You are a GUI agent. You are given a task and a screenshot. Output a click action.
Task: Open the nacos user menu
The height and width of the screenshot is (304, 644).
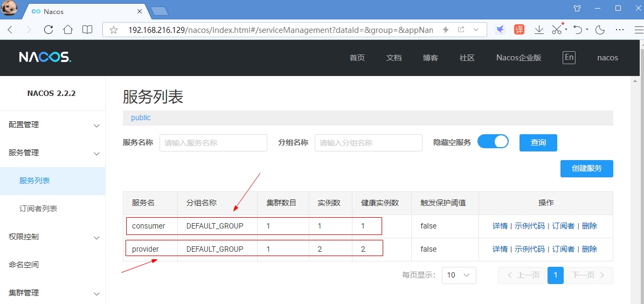point(607,58)
